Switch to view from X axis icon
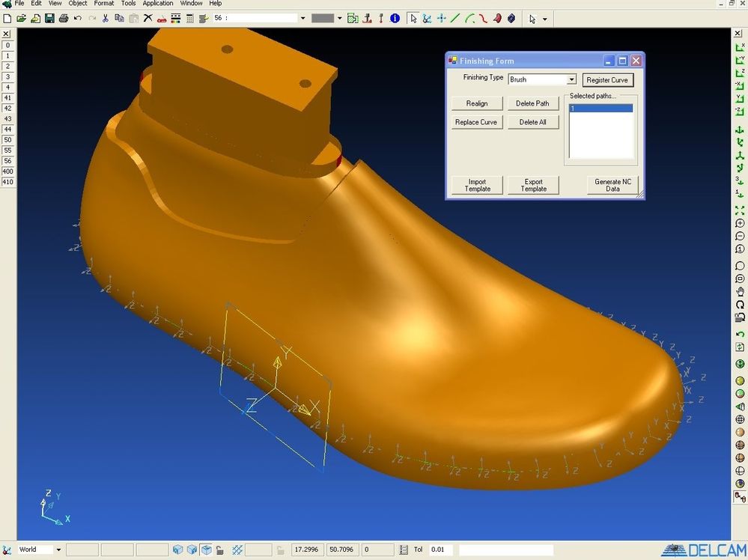 click(740, 47)
